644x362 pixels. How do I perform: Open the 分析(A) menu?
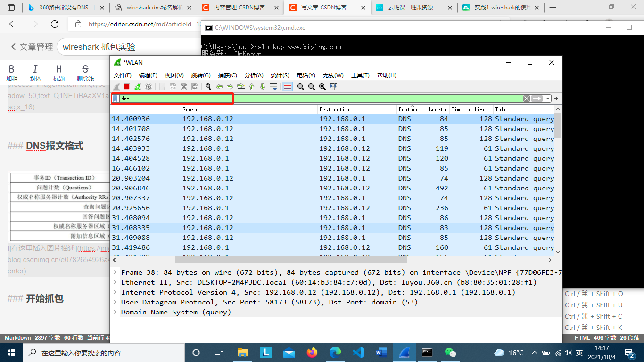[x=254, y=75]
